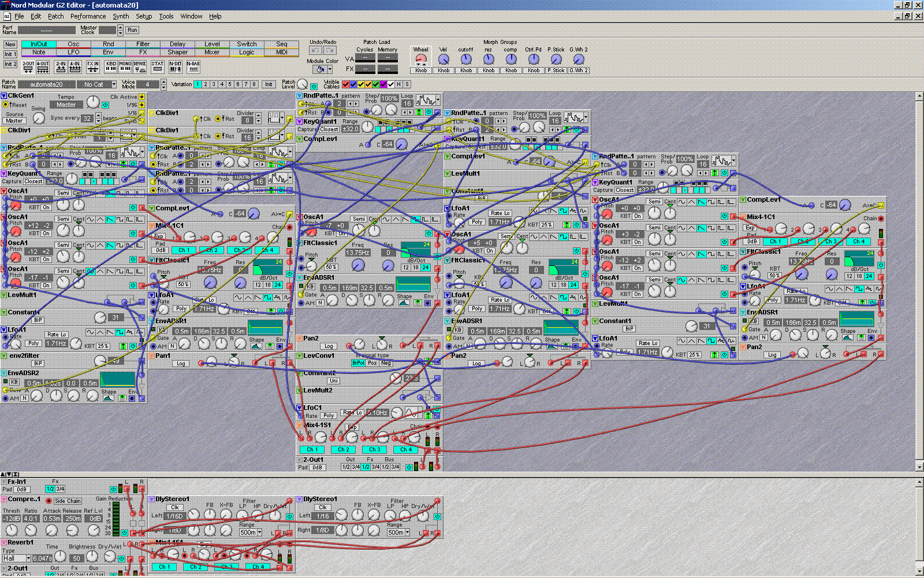The width and height of the screenshot is (924, 578).
Task: Select Variation 3 button
Action: [x=214, y=84]
